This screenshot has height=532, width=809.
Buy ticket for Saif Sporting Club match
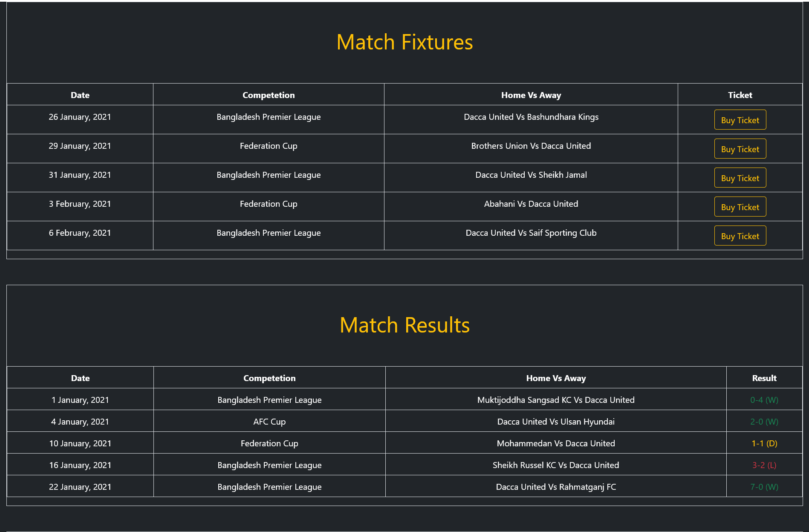[740, 236]
